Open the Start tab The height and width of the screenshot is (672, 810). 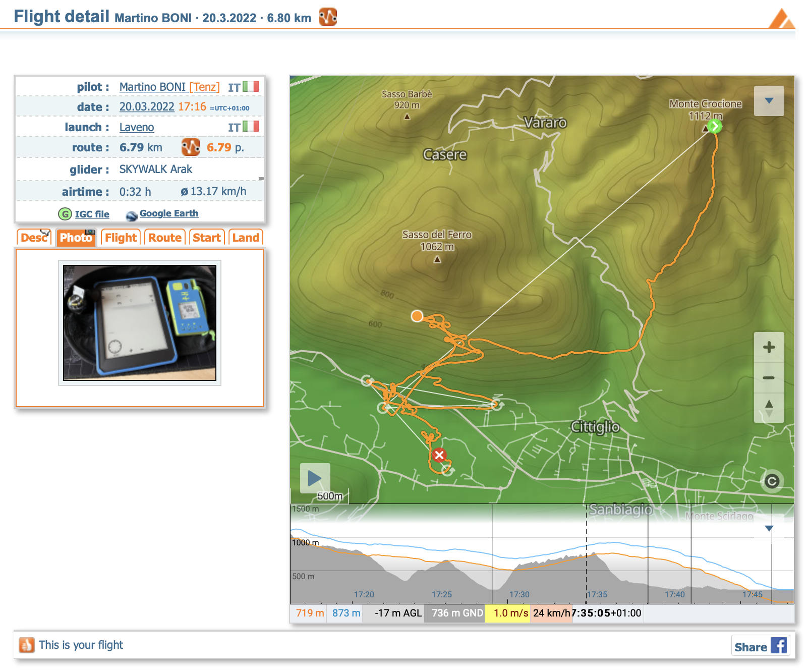(206, 238)
